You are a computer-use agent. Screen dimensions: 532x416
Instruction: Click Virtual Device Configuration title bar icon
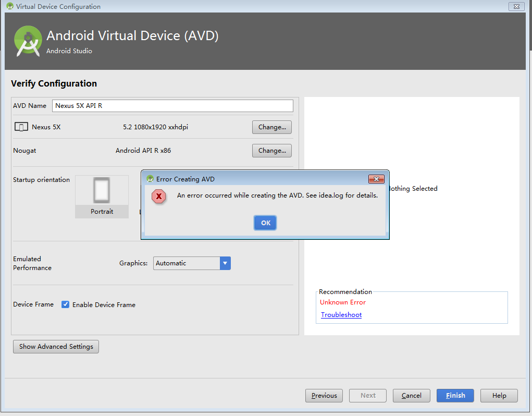point(10,6)
